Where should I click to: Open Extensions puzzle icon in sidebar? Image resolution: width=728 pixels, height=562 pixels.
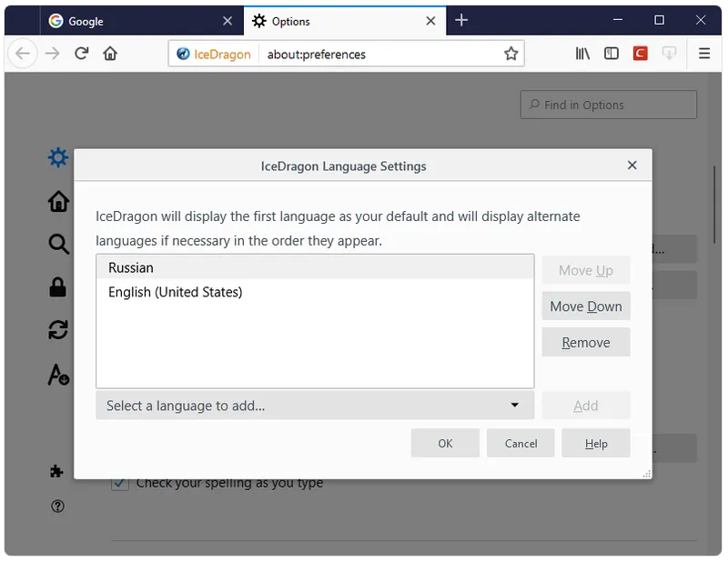(56, 471)
